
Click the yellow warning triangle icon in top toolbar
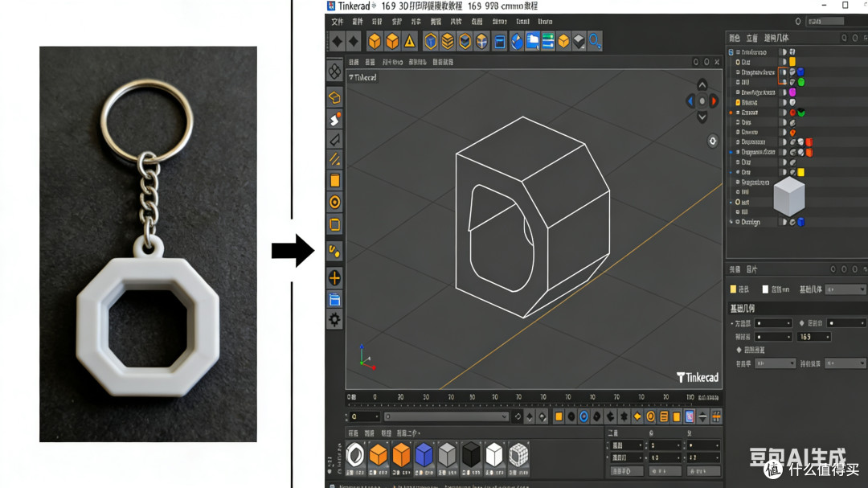click(410, 41)
